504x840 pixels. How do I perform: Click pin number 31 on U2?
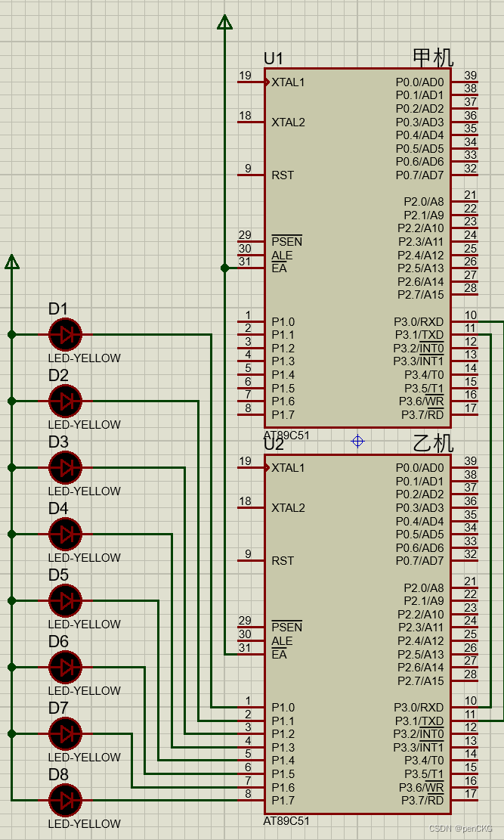tap(245, 647)
